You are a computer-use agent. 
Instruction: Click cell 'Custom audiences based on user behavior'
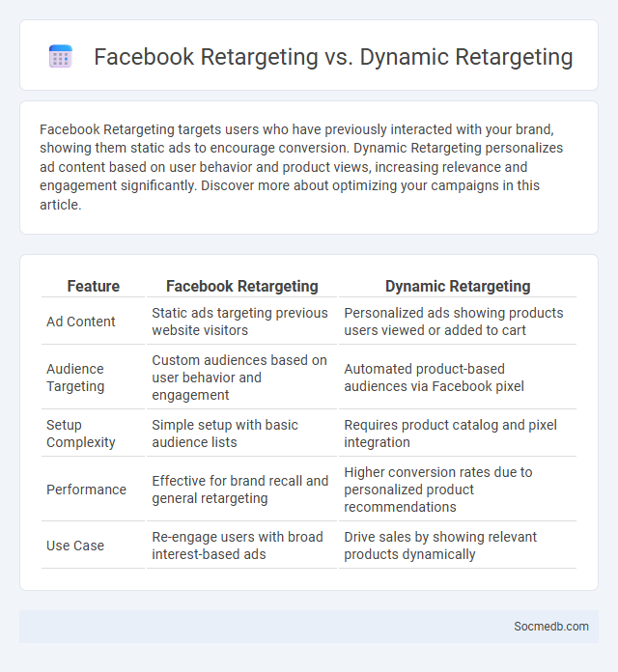coord(241,378)
